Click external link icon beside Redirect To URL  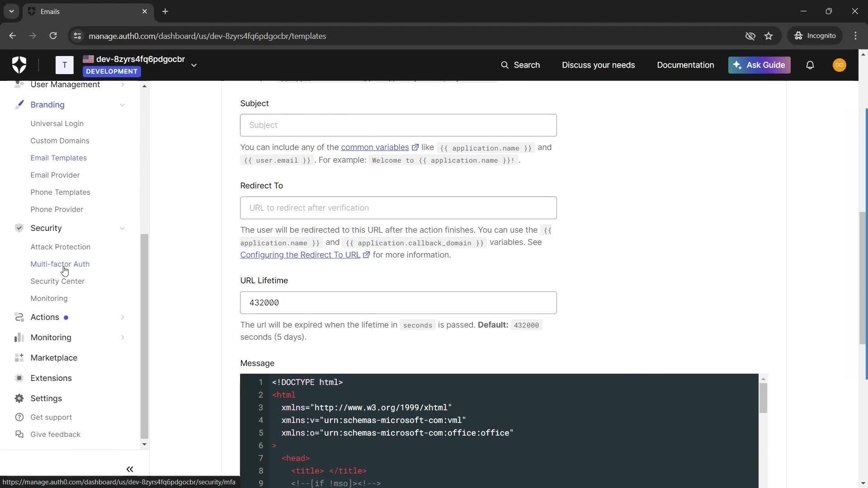[367, 255]
